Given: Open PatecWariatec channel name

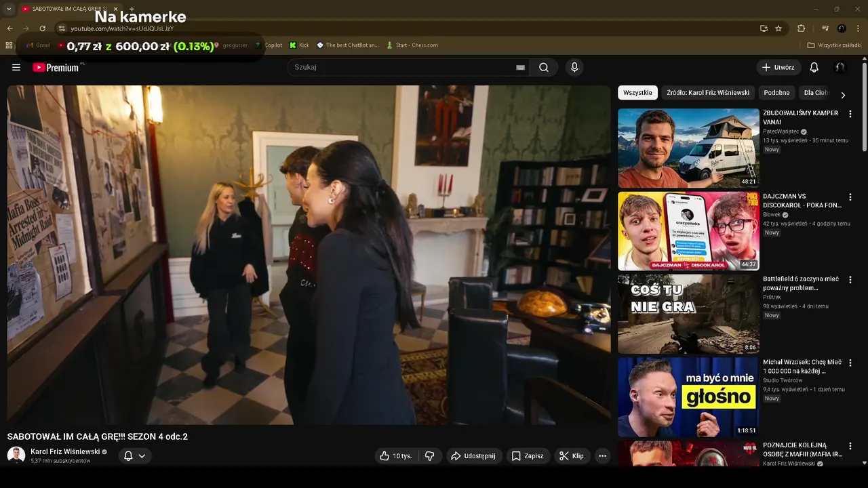Looking at the screenshot, I should point(782,131).
